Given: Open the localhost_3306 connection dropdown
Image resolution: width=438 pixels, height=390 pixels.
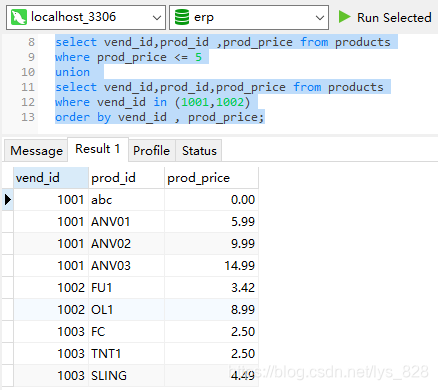Looking at the screenshot, I should point(86,17).
